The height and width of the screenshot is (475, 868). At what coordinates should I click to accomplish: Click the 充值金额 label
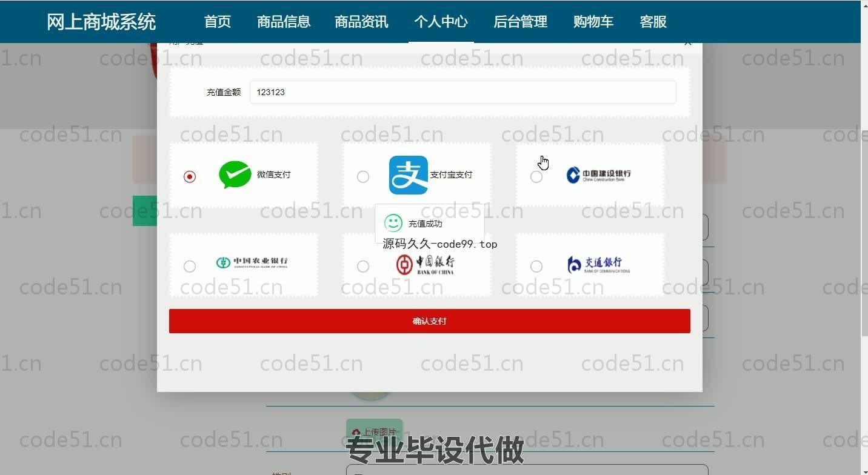click(224, 92)
